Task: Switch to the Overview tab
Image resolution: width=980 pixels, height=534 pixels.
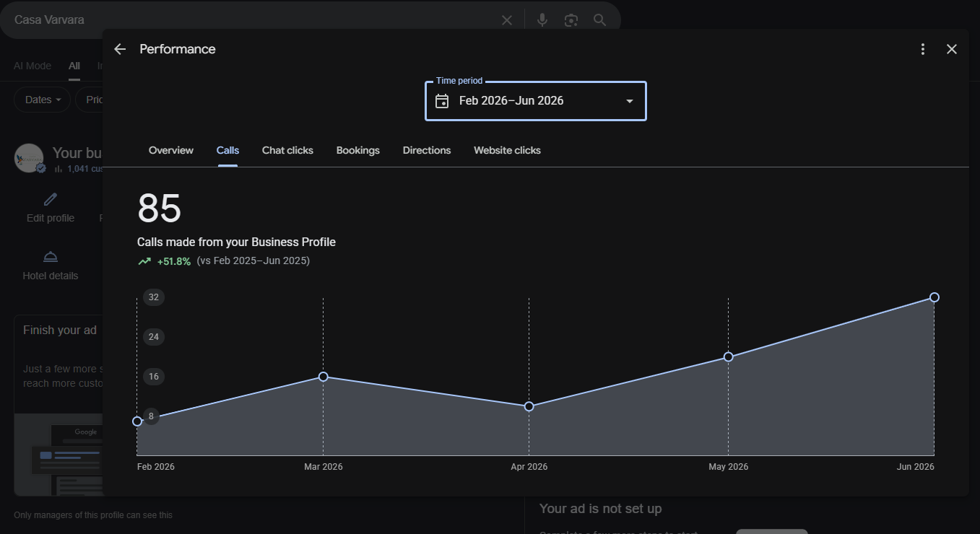Action: [x=171, y=150]
